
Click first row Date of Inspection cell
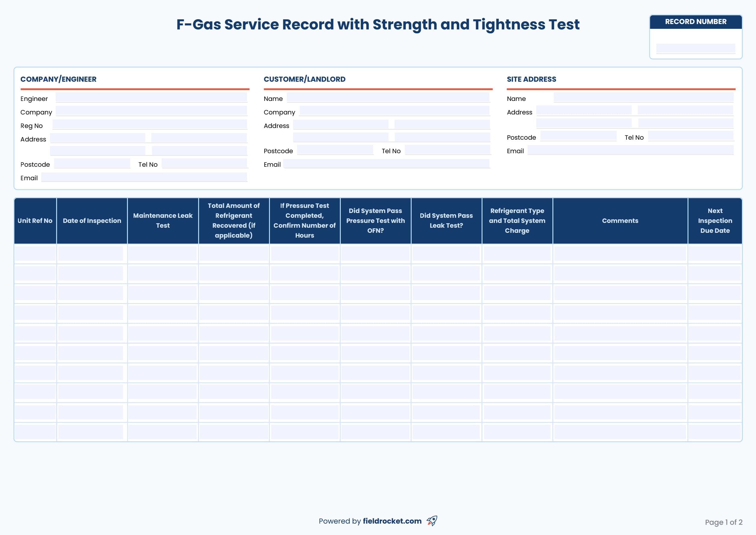pos(91,254)
